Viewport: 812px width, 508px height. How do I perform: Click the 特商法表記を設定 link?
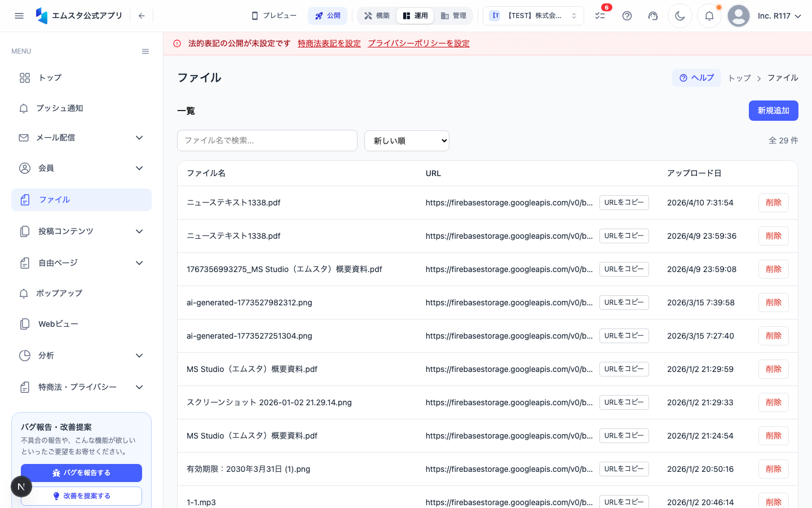329,43
